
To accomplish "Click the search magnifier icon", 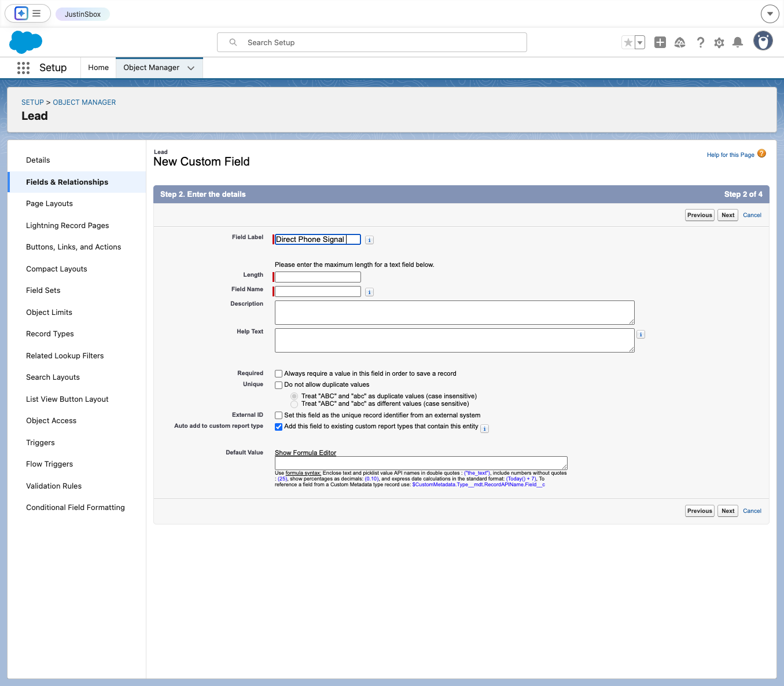I will (233, 42).
